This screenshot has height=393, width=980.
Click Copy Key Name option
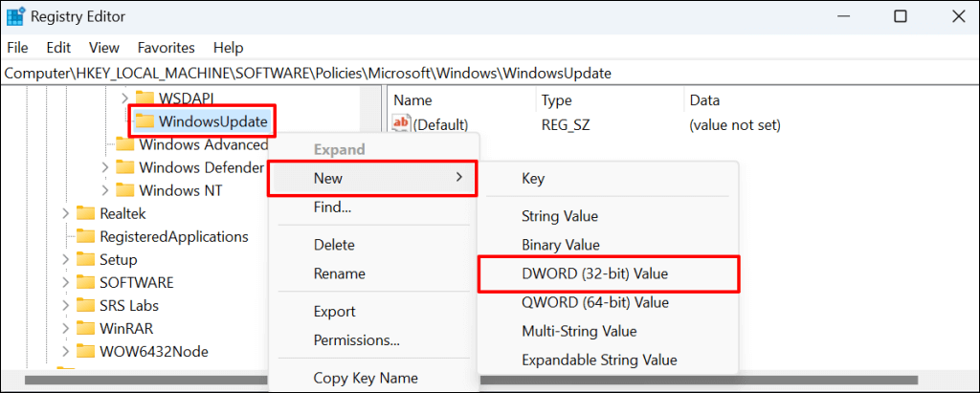coord(366,378)
